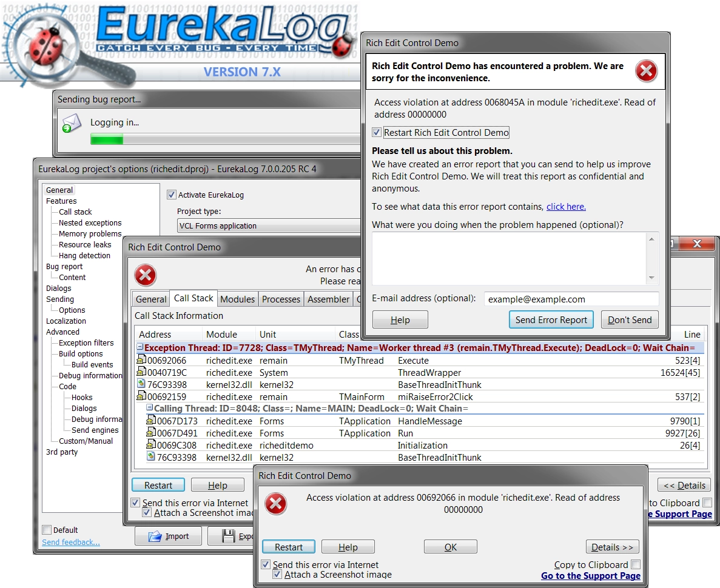
Task: Select Features in the options tree
Action: point(61,201)
